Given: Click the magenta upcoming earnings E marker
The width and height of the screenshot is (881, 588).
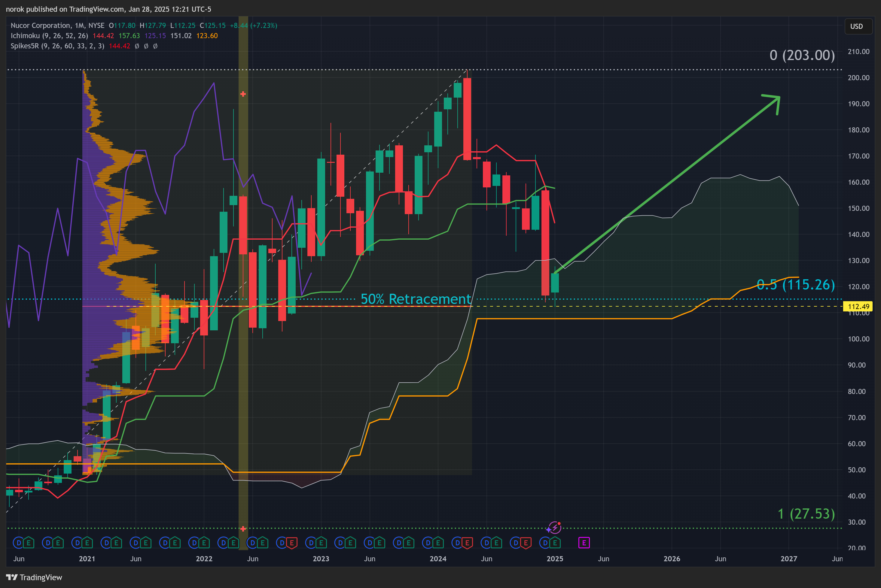Looking at the screenshot, I should click(584, 543).
